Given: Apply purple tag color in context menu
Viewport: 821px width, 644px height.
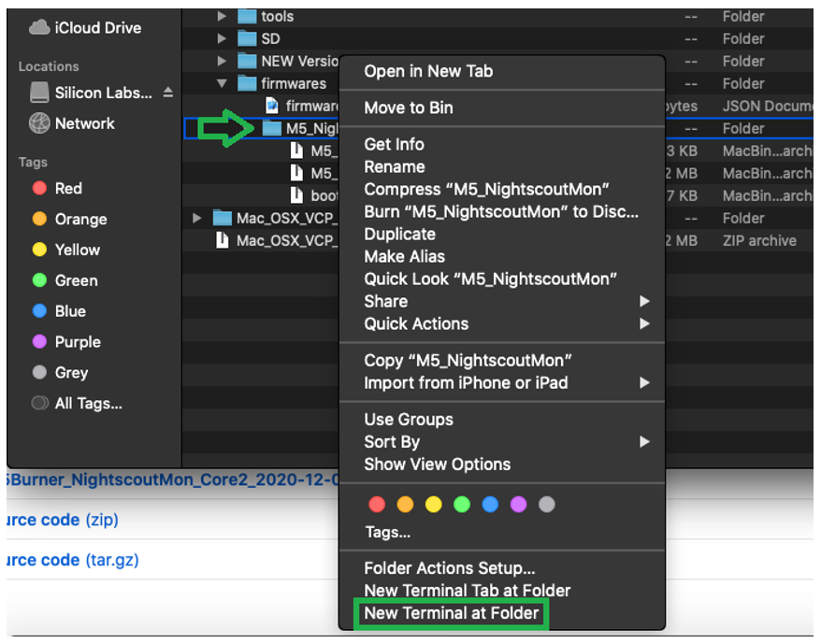Looking at the screenshot, I should tap(518, 505).
